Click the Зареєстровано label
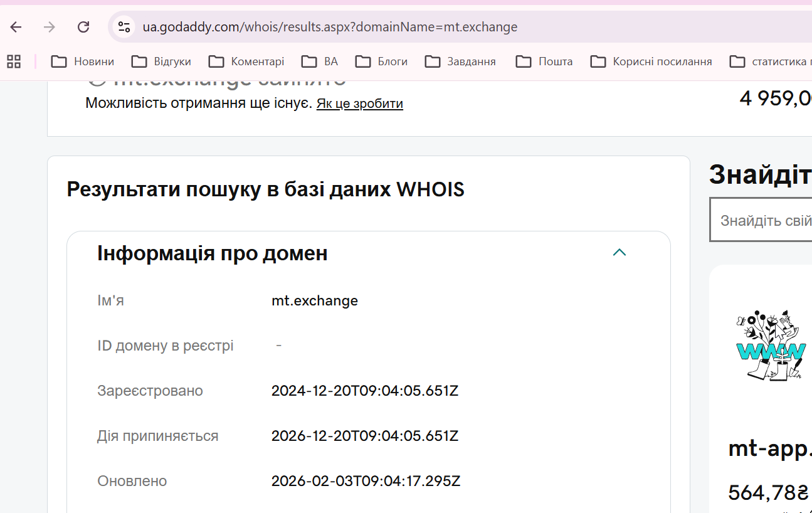This screenshot has width=812, height=513. (x=150, y=391)
